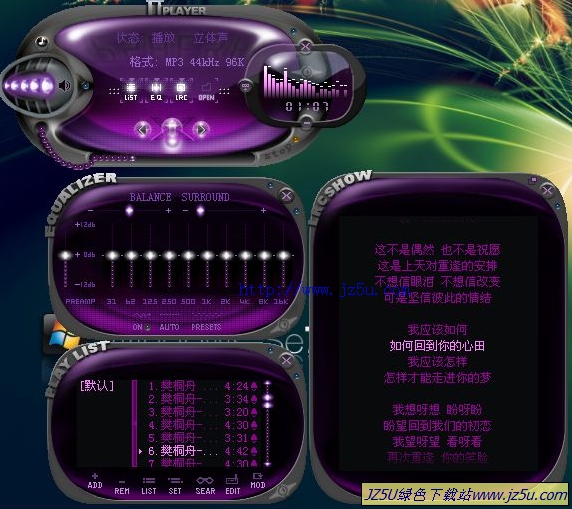The image size is (572, 509).
Task: Click the playlist scrollbar thumb
Action: pos(268,401)
